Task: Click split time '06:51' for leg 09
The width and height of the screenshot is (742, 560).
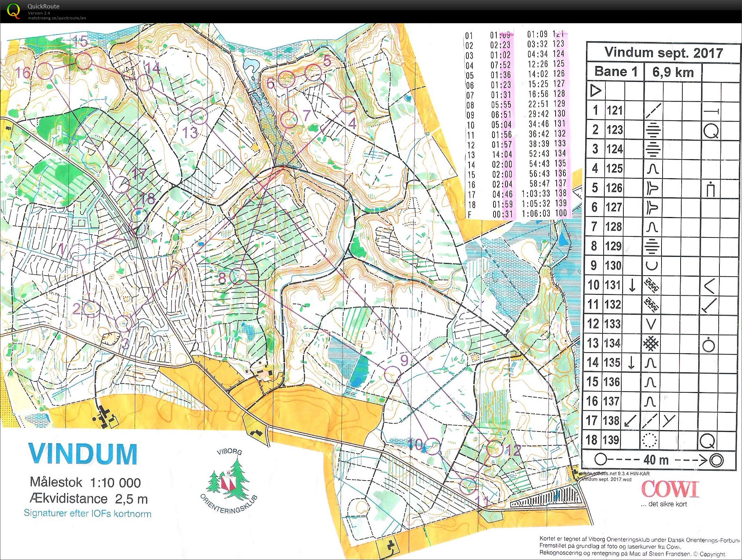Action: (501, 115)
